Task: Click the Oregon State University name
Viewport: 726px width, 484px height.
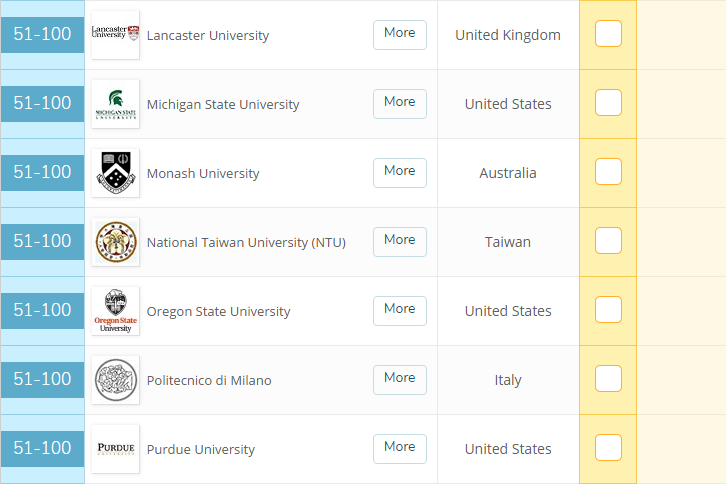Action: tap(218, 311)
